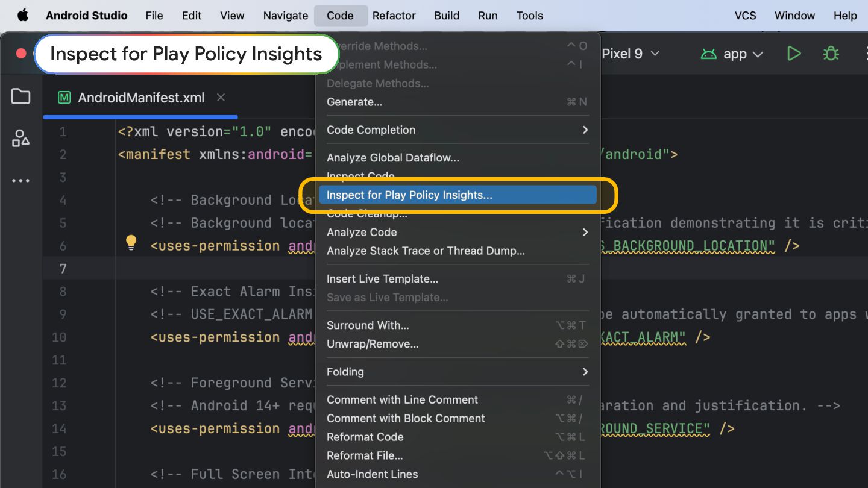Click the ACCESS_BACKGROUND_LOCATION text on line 6
The width and height of the screenshot is (868, 488).
(688, 246)
